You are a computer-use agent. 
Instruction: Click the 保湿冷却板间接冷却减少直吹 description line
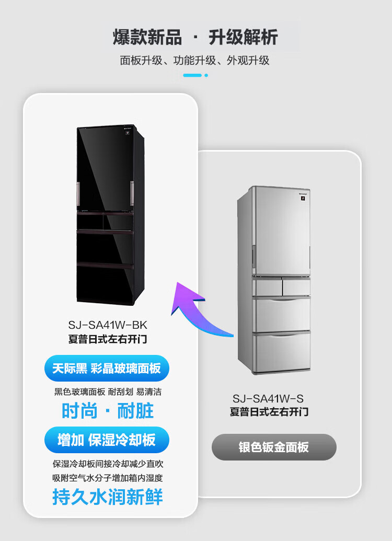click(108, 464)
